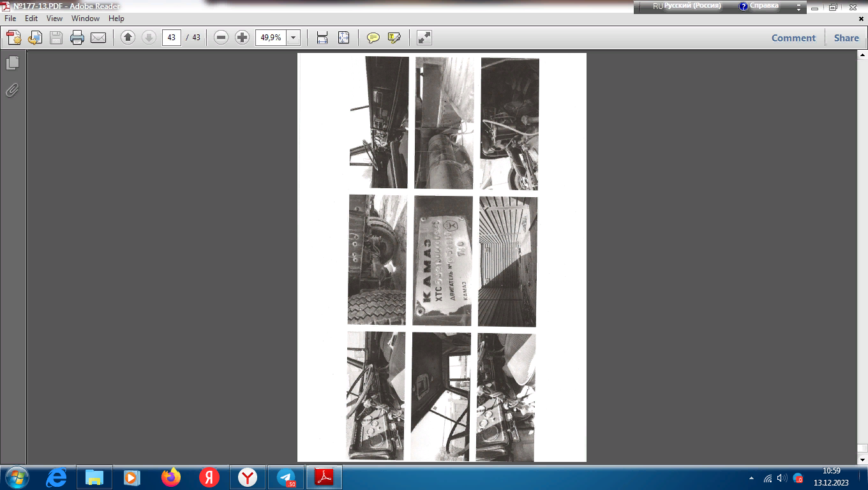Screen dimensions: 868x490
Task: Click the second toolbar icon, a page with an arrow
Action: 35,38
